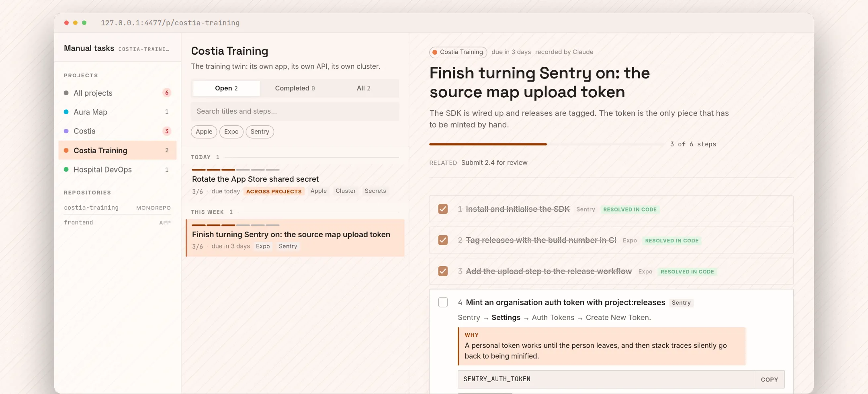Open the Hospital DevOps project
The width and height of the screenshot is (868, 394).
pyautogui.click(x=117, y=170)
